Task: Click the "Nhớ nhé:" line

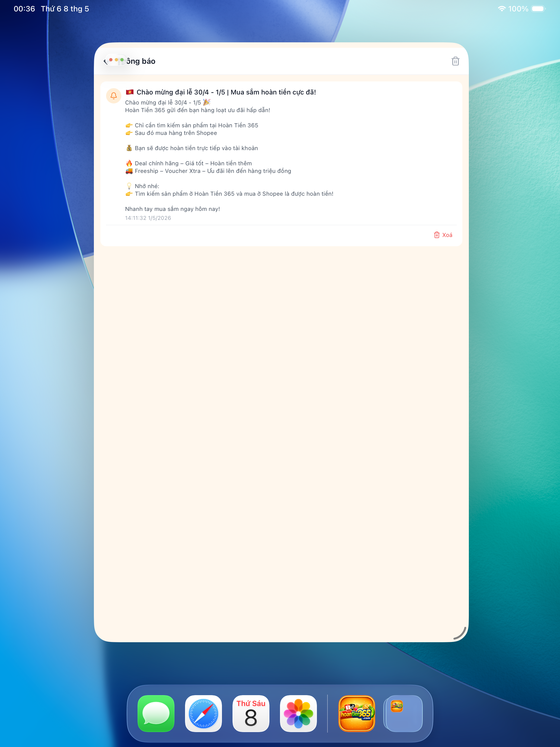Action: [142, 186]
